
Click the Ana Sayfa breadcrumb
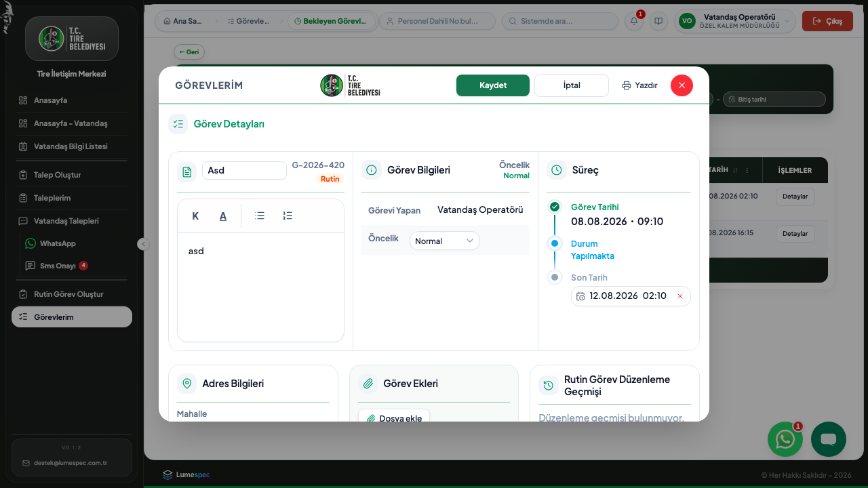[183, 21]
